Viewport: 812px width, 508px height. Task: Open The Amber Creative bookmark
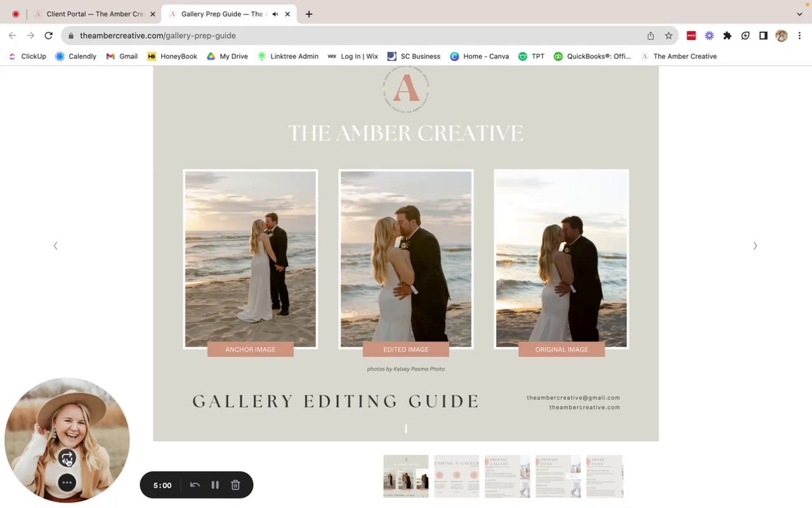tap(679, 57)
